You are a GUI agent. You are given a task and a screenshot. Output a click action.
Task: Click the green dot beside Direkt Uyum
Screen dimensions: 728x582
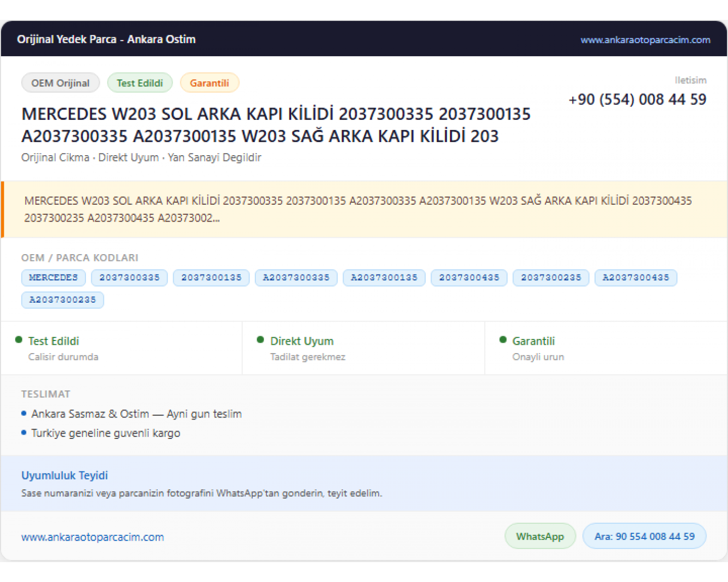pyautogui.click(x=260, y=340)
